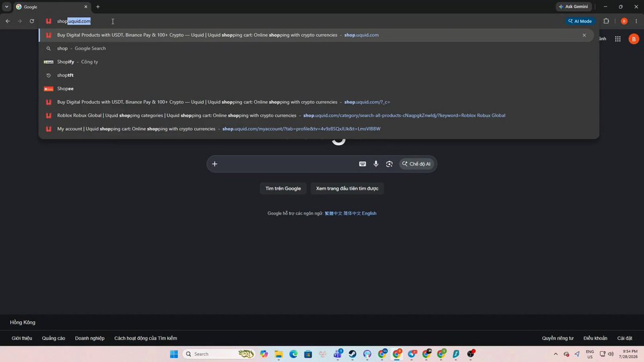Viewport: 644px width, 362px height.
Task: Click the 'Tìm trên Google' button
Action: click(x=283, y=188)
